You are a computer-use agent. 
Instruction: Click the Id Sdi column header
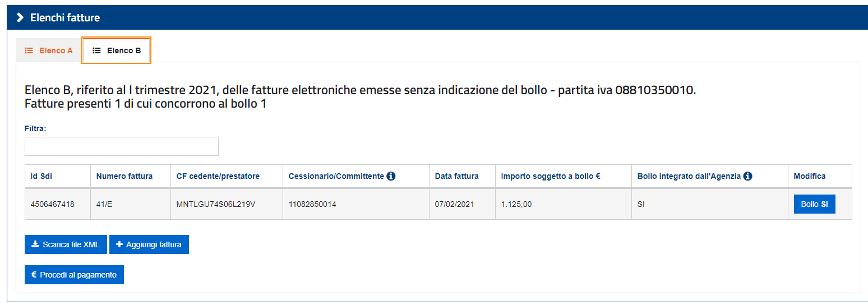pos(41,176)
